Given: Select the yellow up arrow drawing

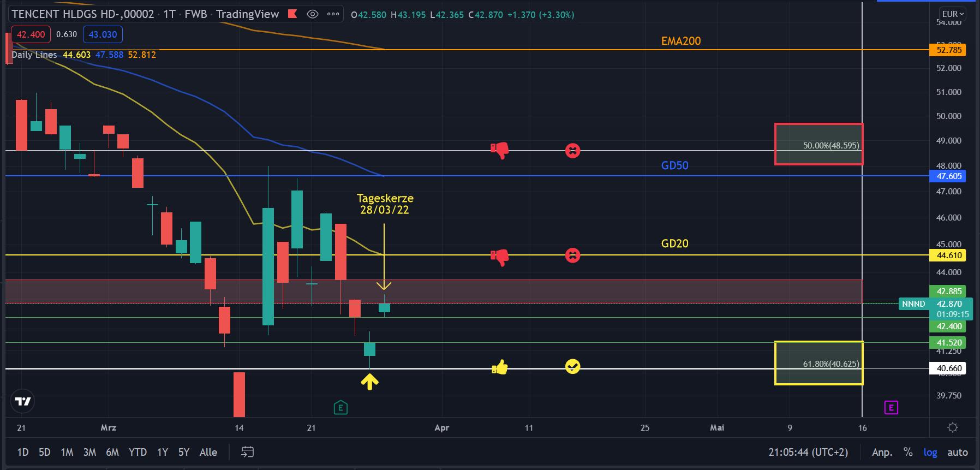Looking at the screenshot, I should (x=369, y=381).
